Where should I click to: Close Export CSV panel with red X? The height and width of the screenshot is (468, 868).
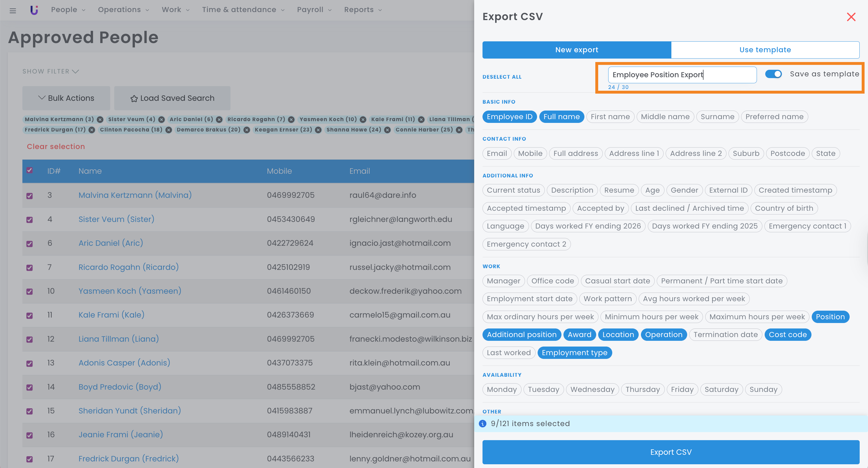pos(851,17)
